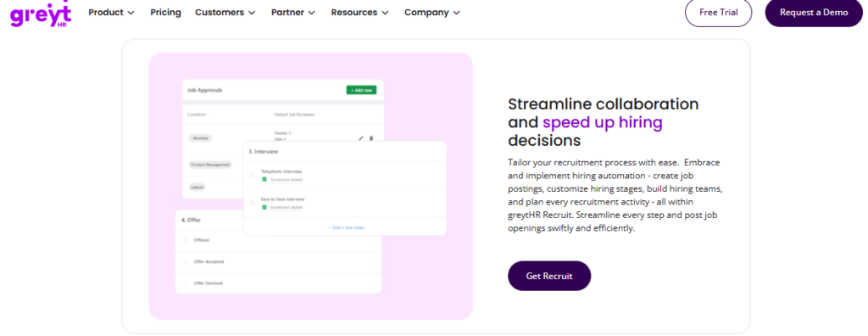The image size is (868, 336).
Task: Click the green Add new button
Action: [361, 90]
